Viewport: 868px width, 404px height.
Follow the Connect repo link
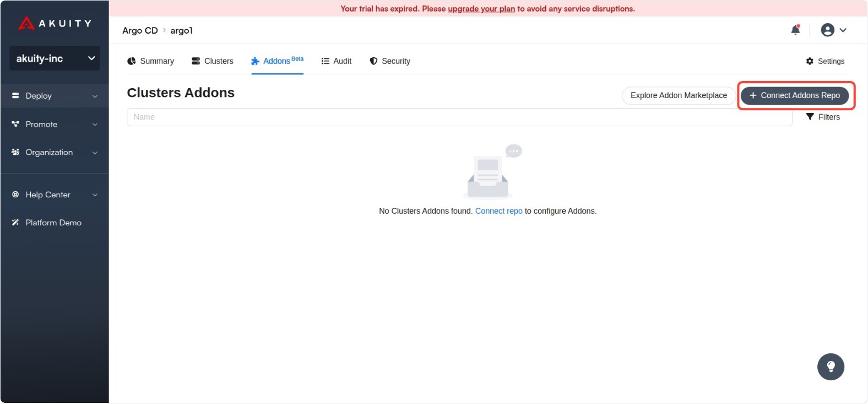point(498,211)
